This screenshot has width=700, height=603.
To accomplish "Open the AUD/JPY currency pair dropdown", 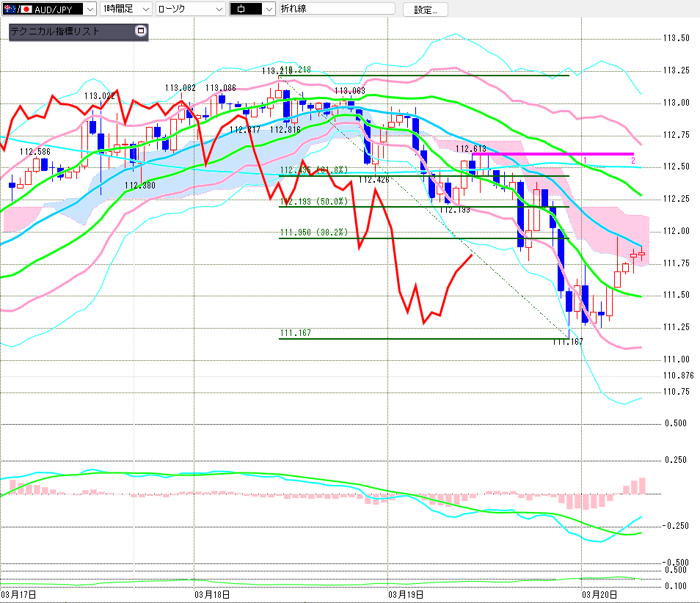I will 90,10.
